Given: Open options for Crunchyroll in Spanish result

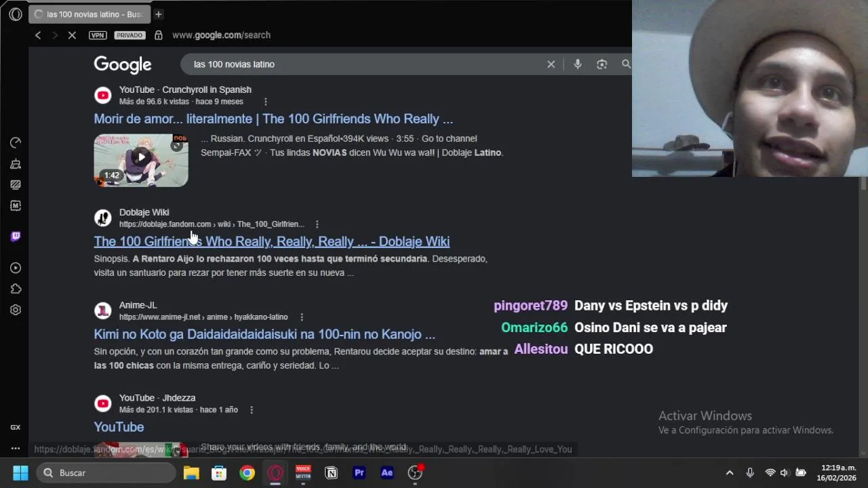Looking at the screenshot, I should click(x=265, y=102).
